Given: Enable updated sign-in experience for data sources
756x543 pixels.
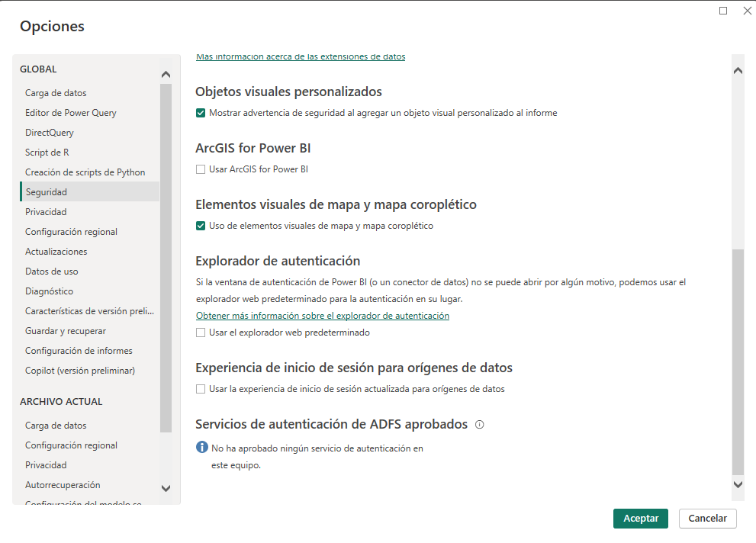Looking at the screenshot, I should click(x=201, y=389).
